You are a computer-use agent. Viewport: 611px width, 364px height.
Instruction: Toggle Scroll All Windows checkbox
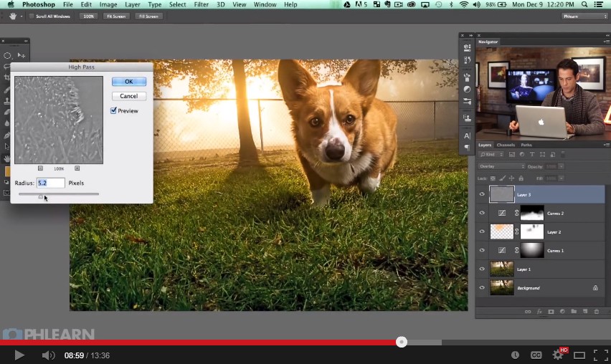(32, 16)
